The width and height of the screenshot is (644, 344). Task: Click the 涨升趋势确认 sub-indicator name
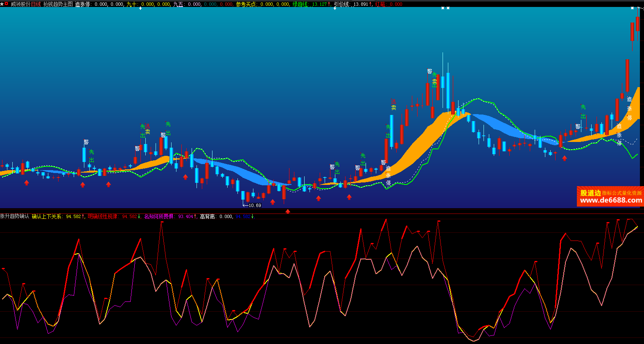[15, 216]
